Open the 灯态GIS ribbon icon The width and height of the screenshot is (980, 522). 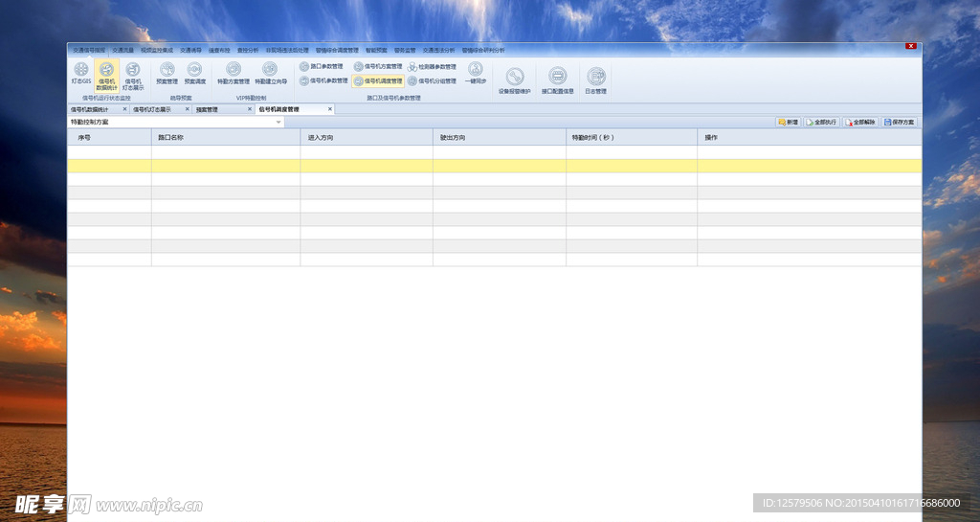click(x=81, y=71)
